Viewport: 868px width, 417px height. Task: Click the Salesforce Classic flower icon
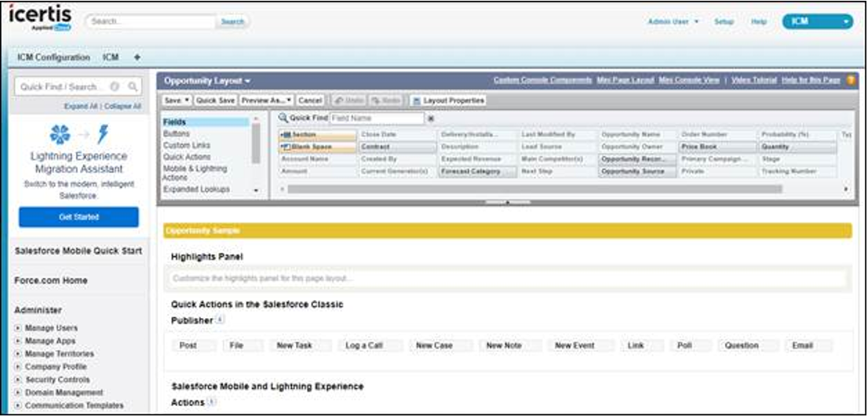tap(60, 134)
